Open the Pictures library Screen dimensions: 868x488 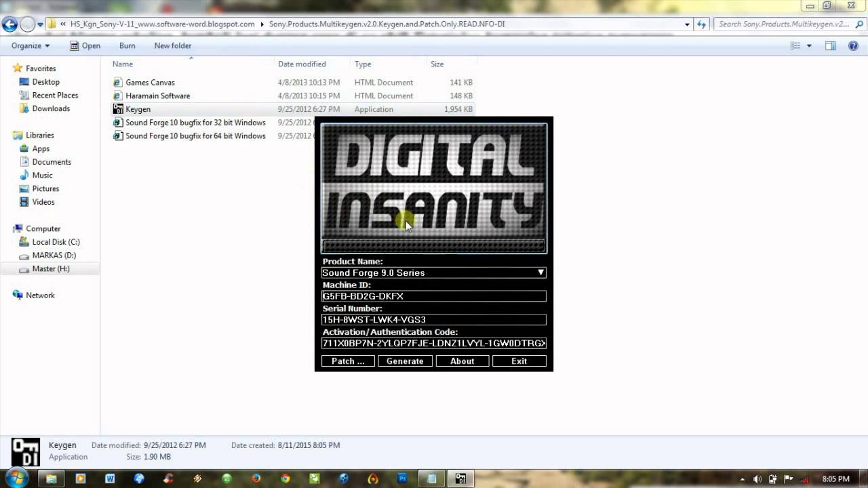[45, 188]
